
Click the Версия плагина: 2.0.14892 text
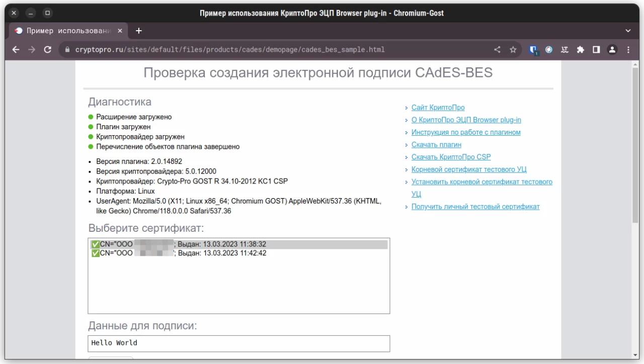(139, 162)
